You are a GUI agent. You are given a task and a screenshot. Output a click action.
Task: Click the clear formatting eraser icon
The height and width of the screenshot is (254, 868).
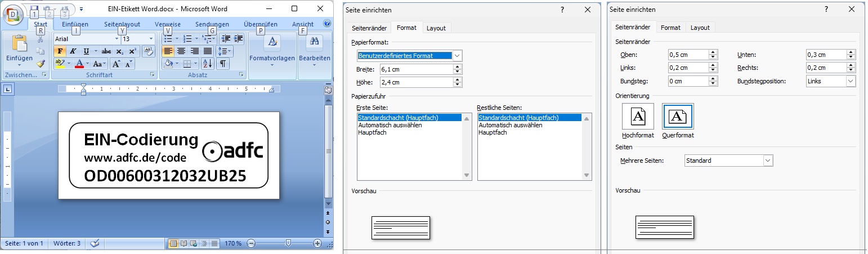(x=149, y=51)
